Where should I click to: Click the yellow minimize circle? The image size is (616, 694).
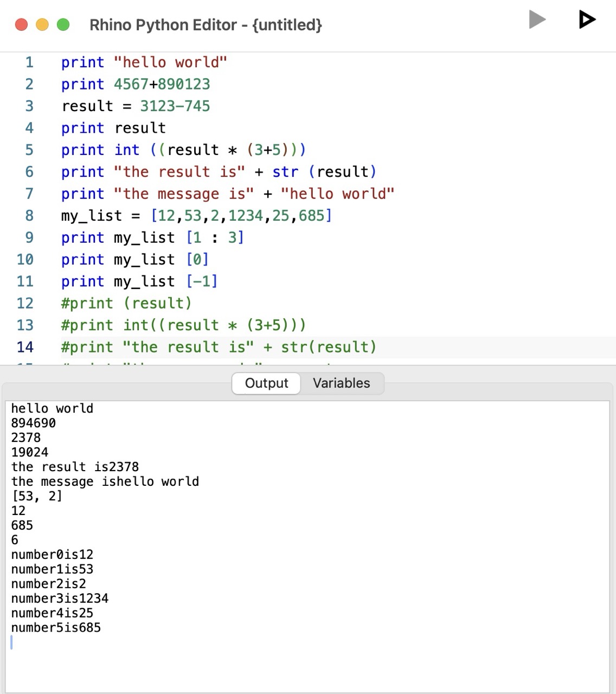42,24
